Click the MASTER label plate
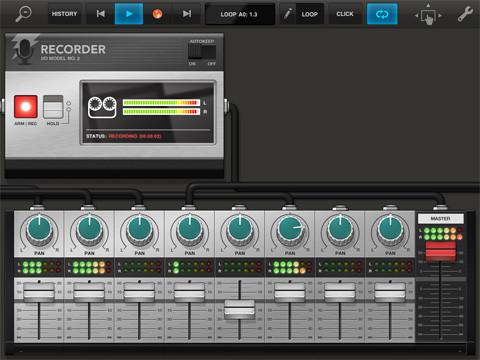The height and width of the screenshot is (360, 480). tap(440, 218)
